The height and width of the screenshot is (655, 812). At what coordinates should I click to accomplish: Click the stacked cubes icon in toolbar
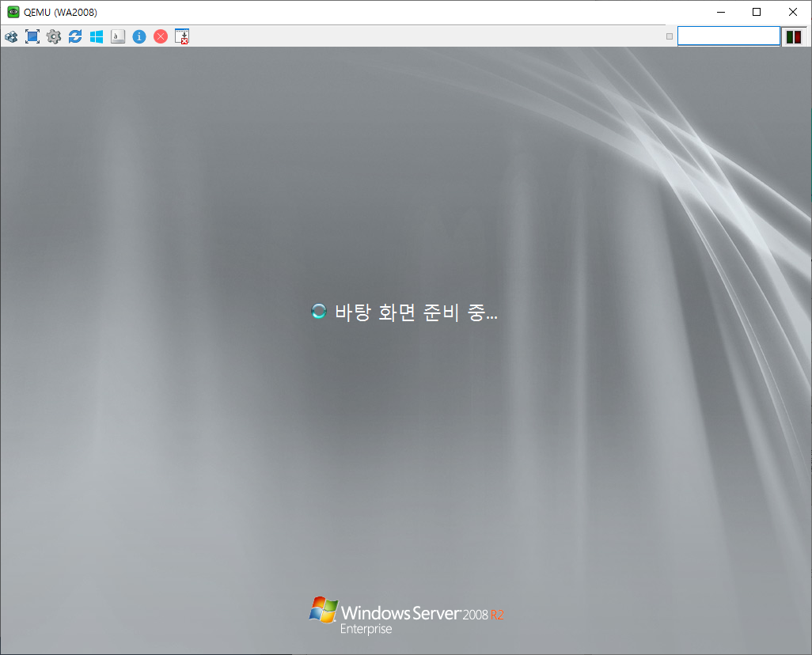pyautogui.click(x=11, y=36)
